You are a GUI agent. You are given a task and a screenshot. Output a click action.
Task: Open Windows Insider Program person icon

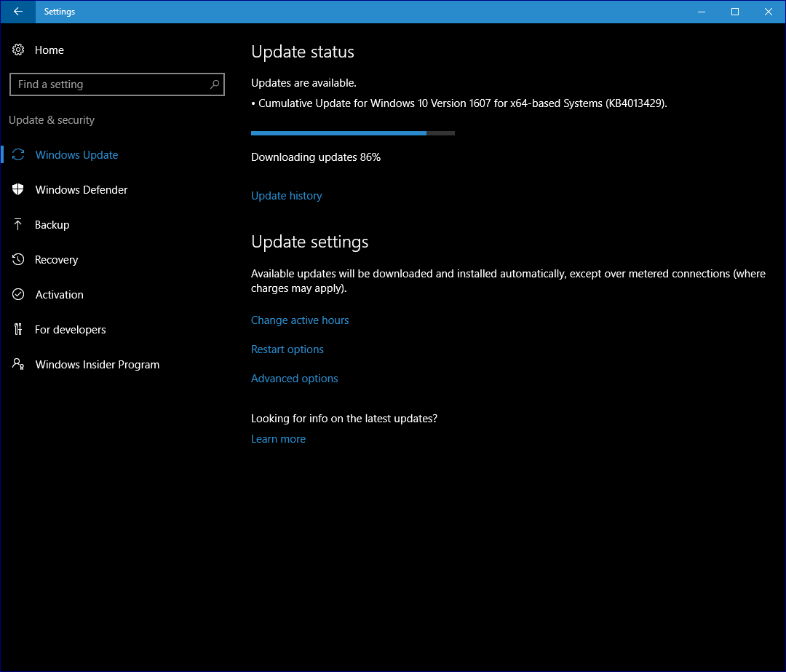pos(18,365)
